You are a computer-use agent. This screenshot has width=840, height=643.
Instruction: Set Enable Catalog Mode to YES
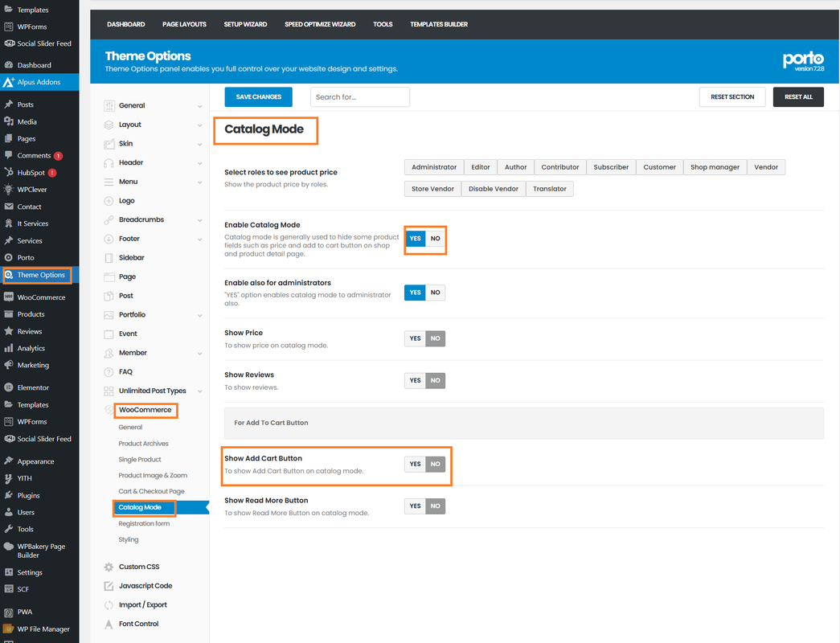(416, 239)
